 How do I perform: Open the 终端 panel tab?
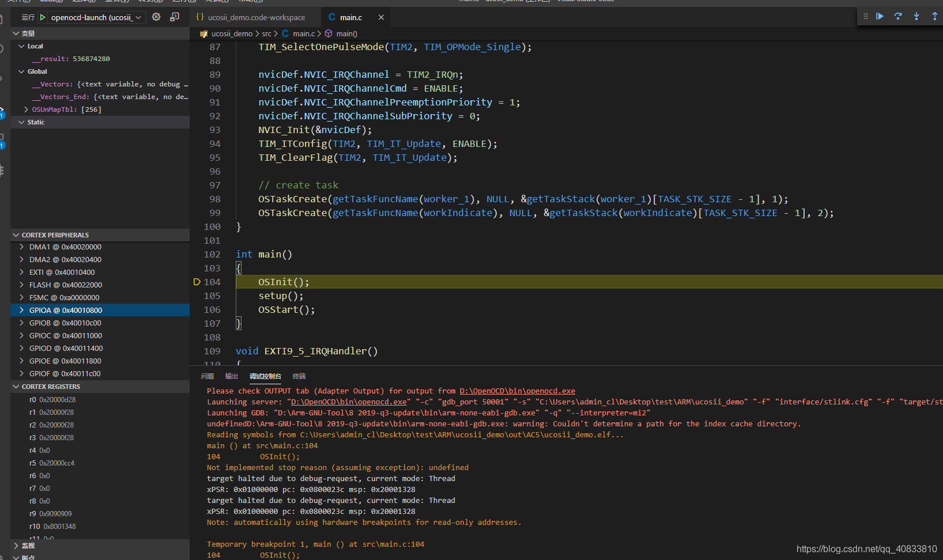click(x=299, y=376)
